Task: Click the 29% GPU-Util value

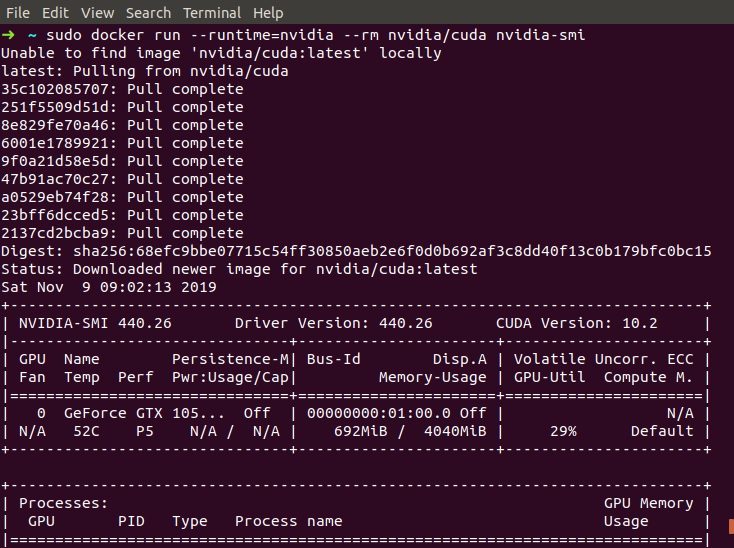Action: coord(564,431)
